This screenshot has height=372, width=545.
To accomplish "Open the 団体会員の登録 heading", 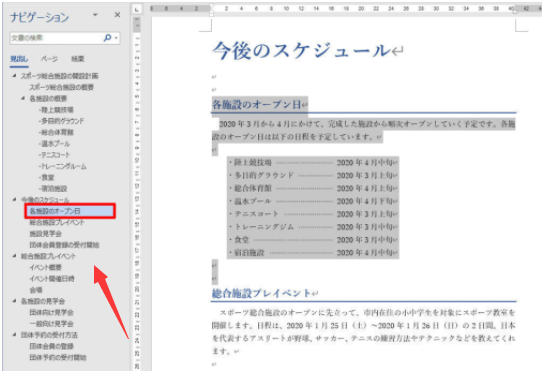I will (x=51, y=346).
